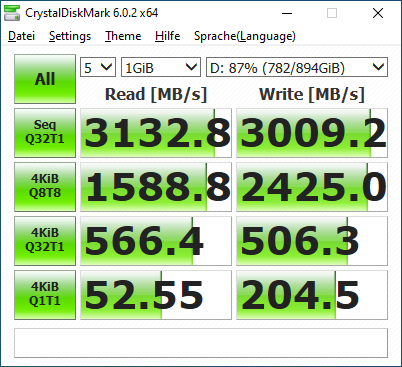Start the 4KiB Q8T8 test
This screenshot has height=367, width=402.
[x=45, y=187]
